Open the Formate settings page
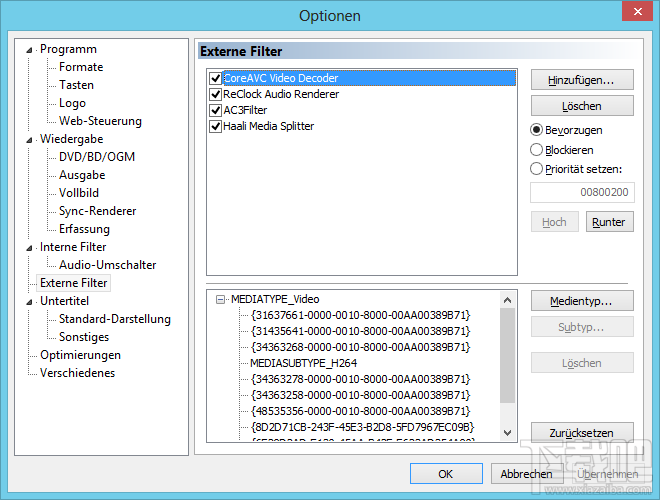The height and width of the screenshot is (500, 660). coord(81,67)
